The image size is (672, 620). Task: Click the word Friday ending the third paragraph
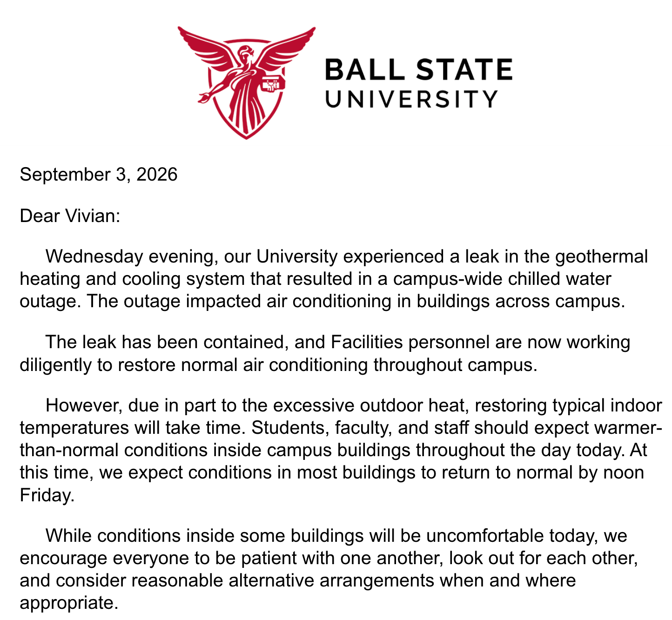[47, 495]
